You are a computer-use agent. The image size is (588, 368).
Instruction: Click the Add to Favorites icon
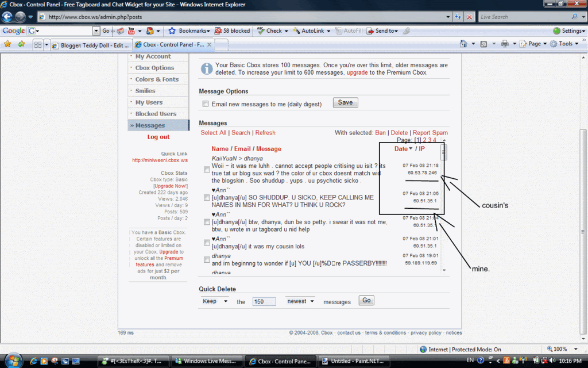21,44
